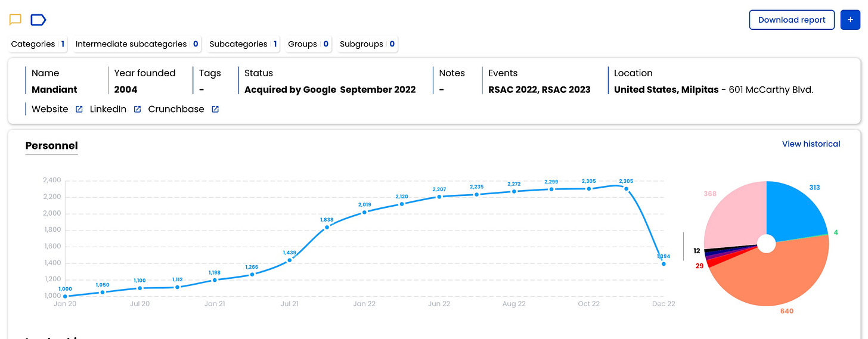
Task: Click the 1,198 data point at Jan 21
Action: pos(215,280)
